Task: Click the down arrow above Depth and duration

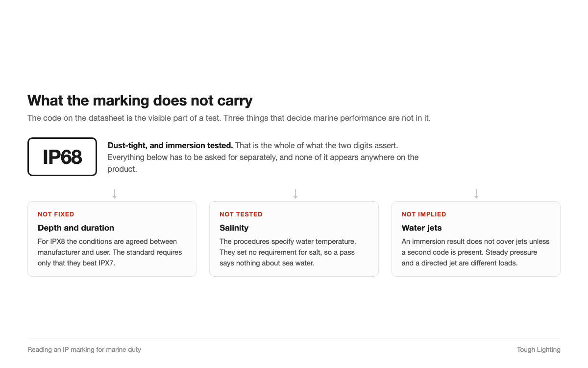Action: tap(115, 194)
